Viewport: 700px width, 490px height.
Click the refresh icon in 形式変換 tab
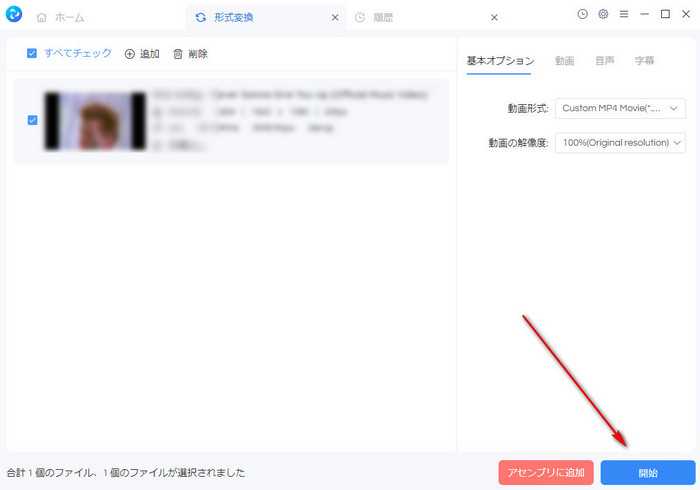click(201, 17)
